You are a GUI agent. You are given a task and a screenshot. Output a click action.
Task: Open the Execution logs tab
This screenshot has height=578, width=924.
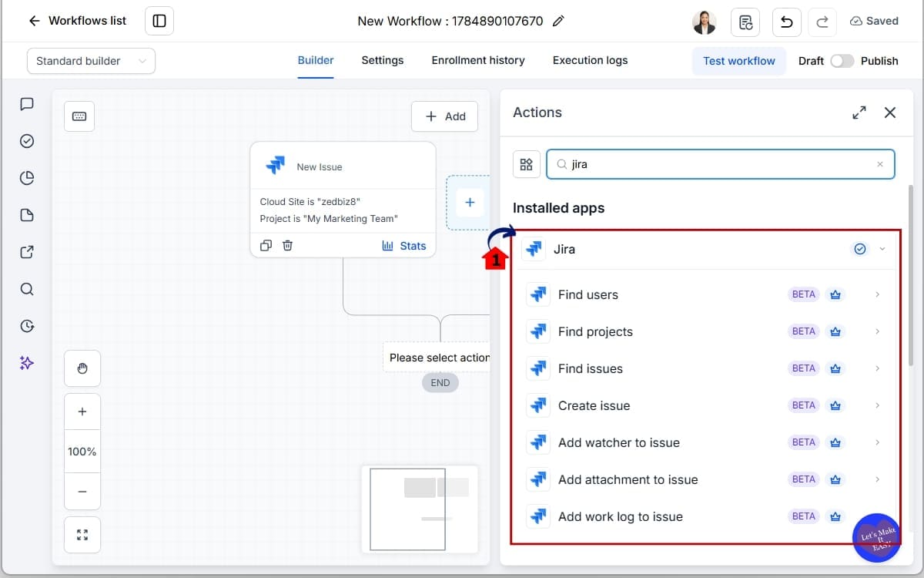590,60
